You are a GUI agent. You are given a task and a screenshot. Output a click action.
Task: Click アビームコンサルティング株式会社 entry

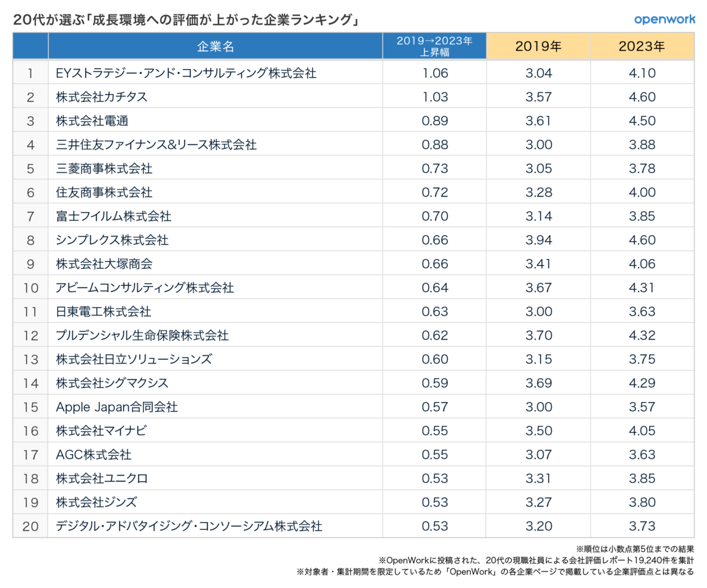tap(144, 288)
